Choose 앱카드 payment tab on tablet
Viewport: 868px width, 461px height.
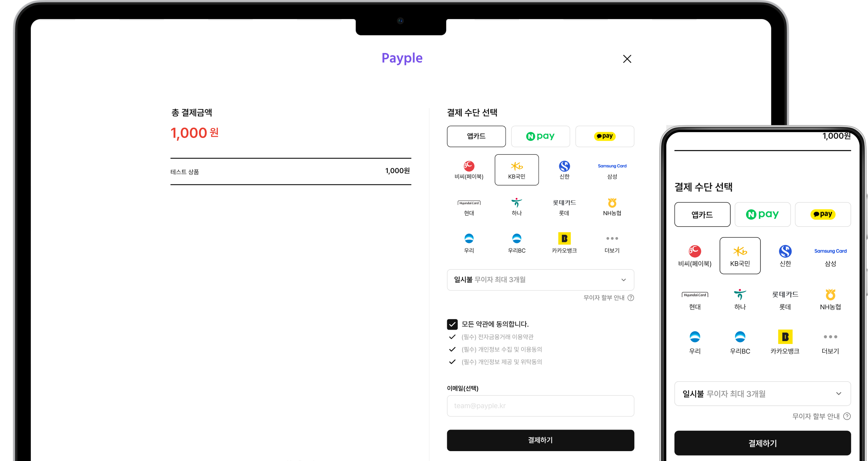476,136
